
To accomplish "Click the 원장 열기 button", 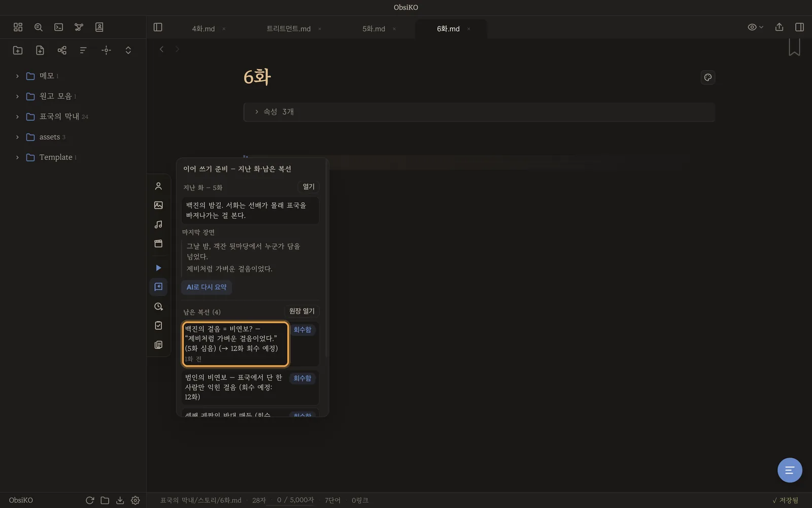I will point(302,311).
